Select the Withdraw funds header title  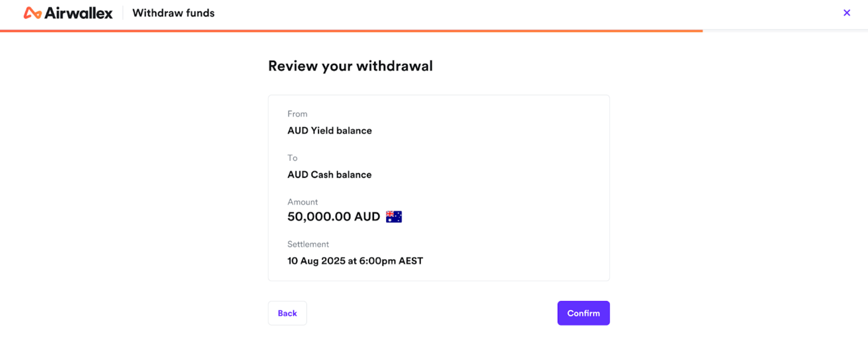(x=173, y=13)
